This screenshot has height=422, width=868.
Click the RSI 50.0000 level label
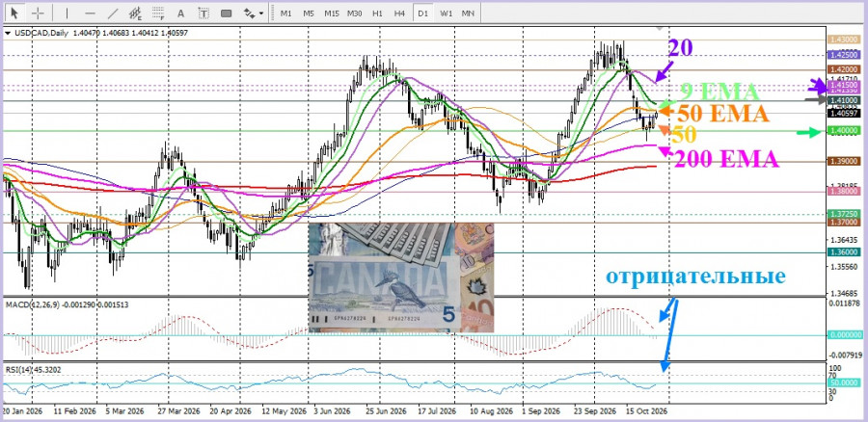pyautogui.click(x=845, y=382)
